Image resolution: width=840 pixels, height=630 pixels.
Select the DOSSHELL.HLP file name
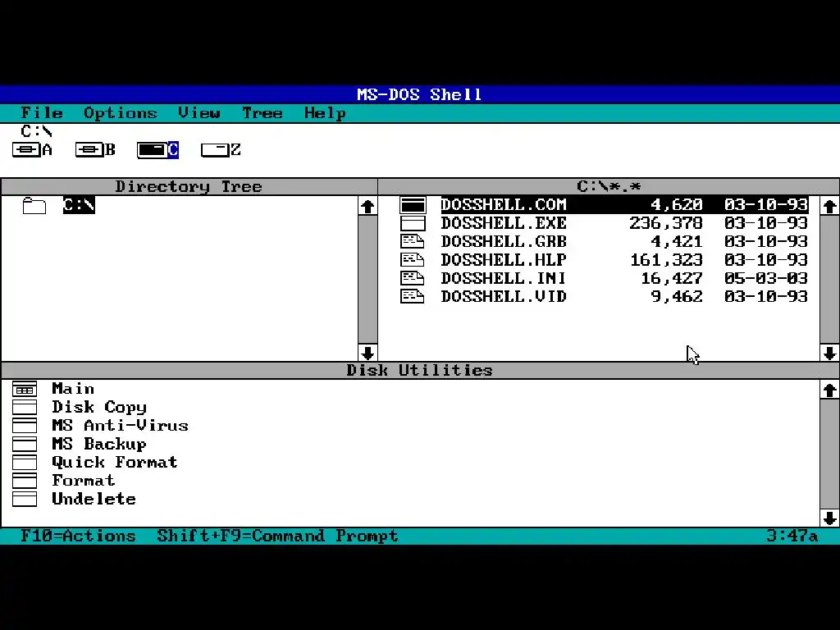point(504,260)
